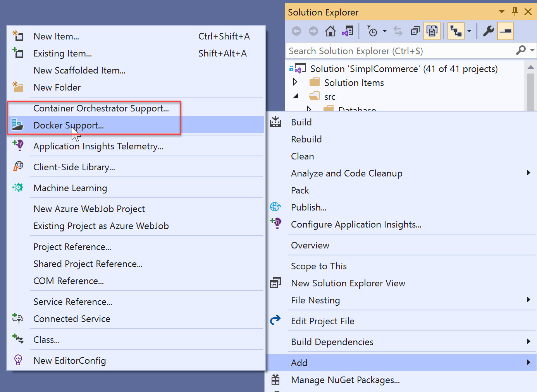This screenshot has width=537, height=392.
Task: Click the Docker Support whale icon
Action: coord(18,125)
